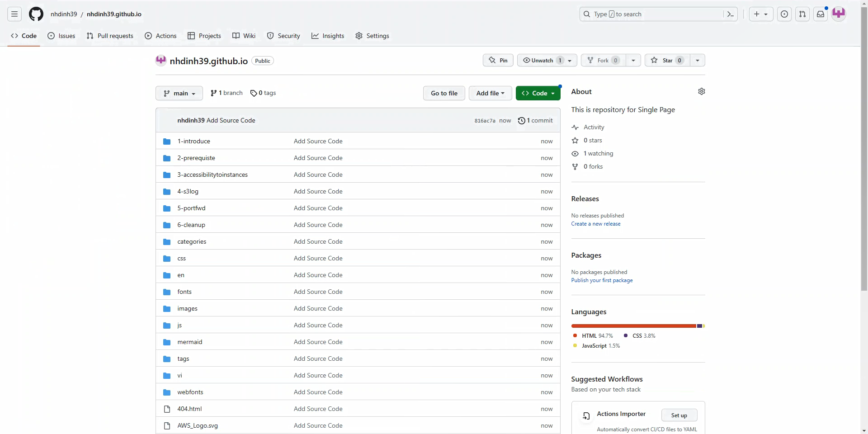Open the hamburger navigation menu

point(14,14)
